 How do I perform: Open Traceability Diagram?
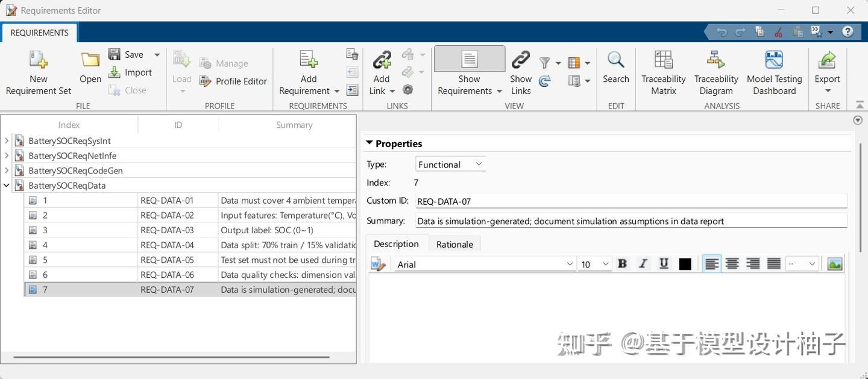tap(716, 72)
